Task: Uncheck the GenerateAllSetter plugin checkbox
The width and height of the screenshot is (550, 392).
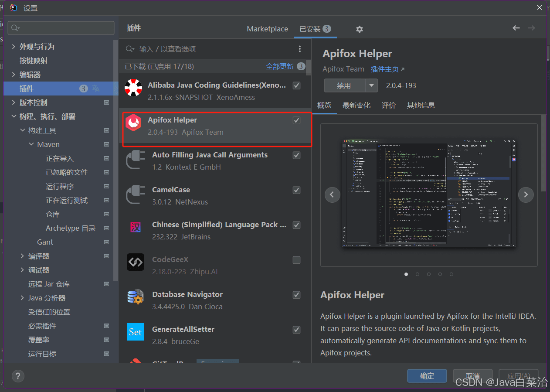Action: pos(297,330)
